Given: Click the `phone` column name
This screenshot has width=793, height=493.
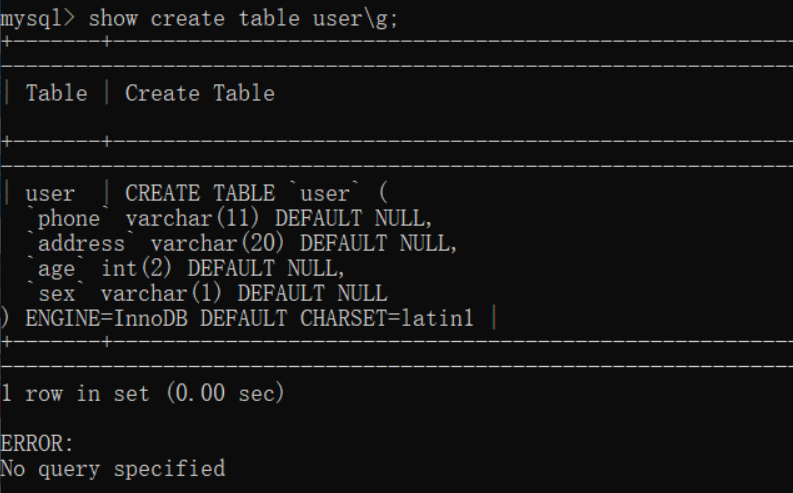Looking at the screenshot, I should [69, 218].
